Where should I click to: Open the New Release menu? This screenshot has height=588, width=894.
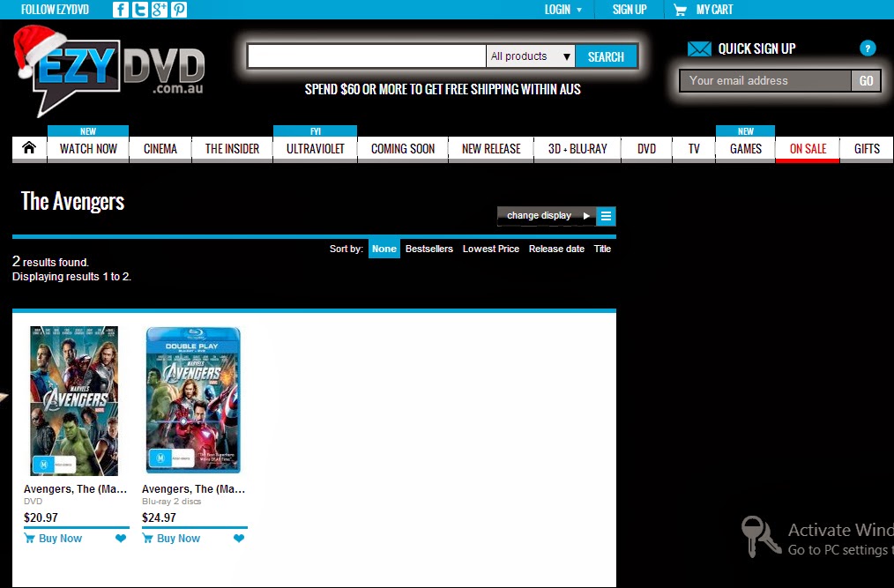[491, 149]
